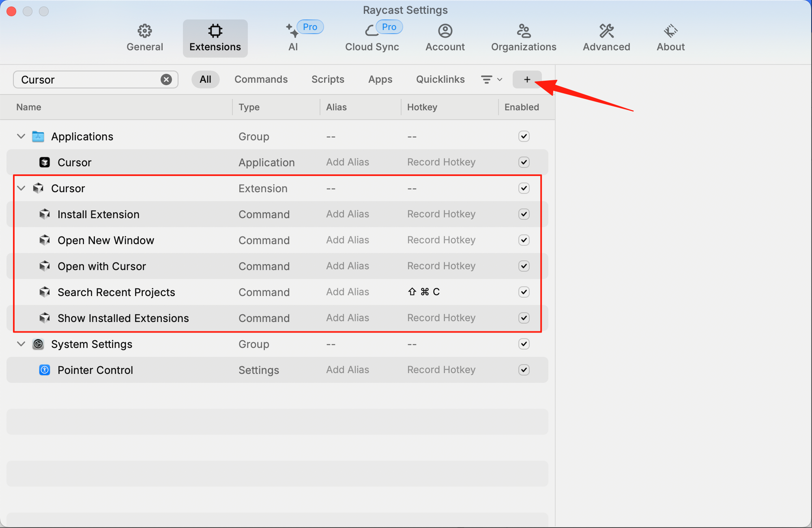Click the Open with Cursor icon
The width and height of the screenshot is (812, 528).
pyautogui.click(x=45, y=266)
